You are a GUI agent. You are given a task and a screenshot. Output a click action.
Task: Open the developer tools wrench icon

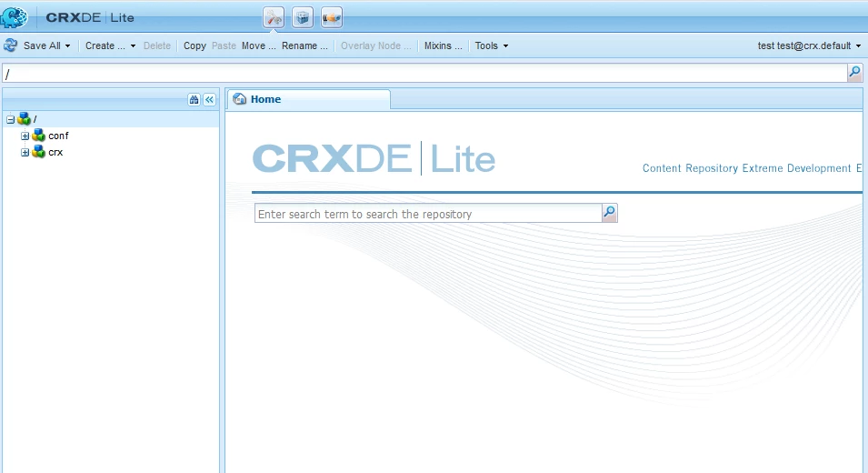pos(274,17)
